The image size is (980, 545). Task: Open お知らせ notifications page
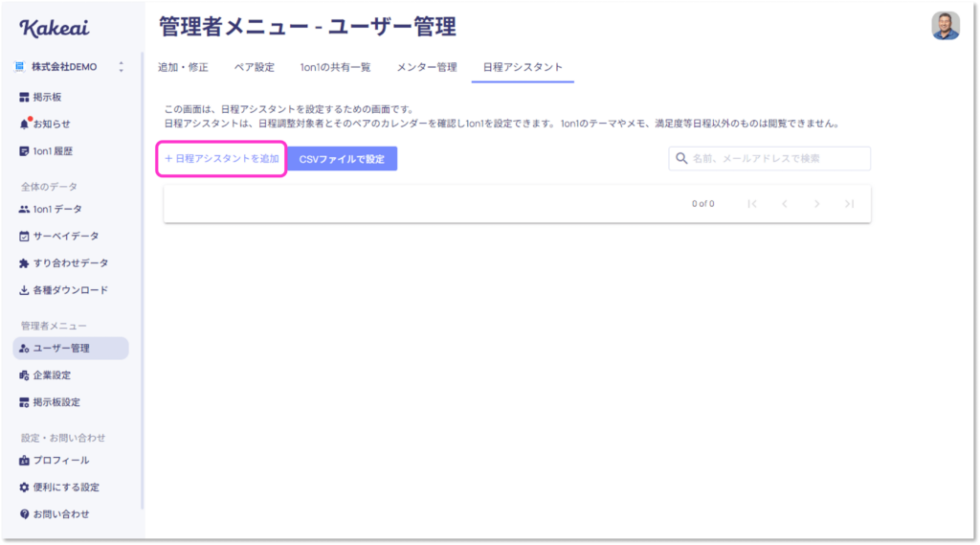coord(52,124)
